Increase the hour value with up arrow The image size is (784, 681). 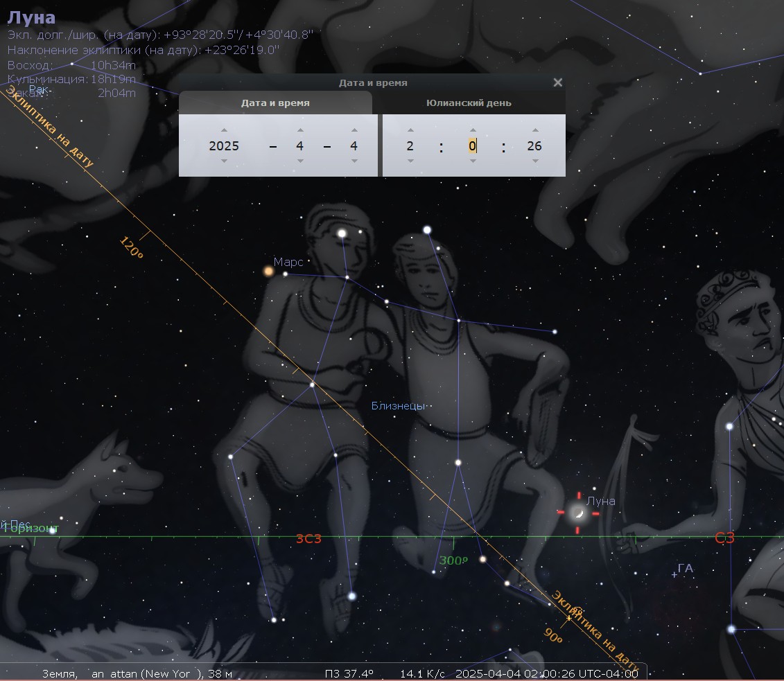[410, 130]
